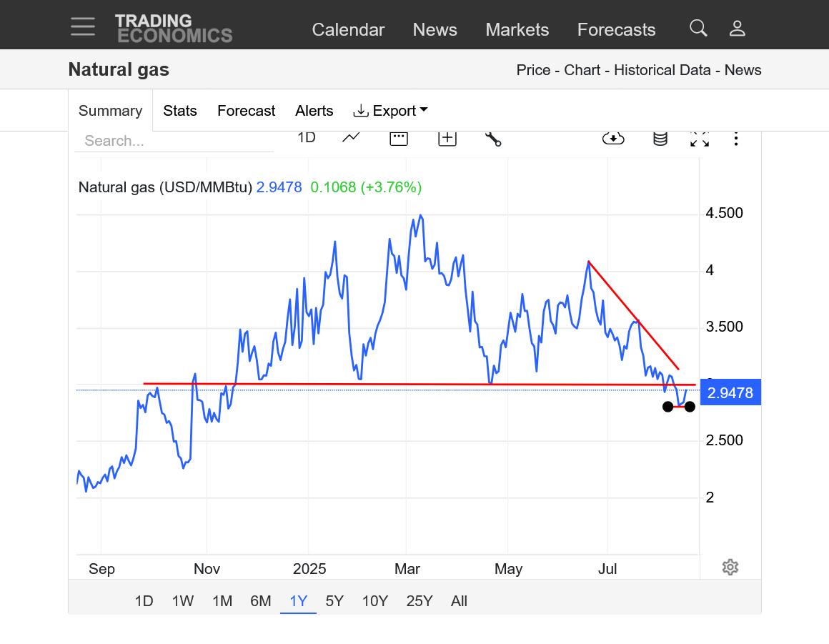Switch to the Forecast tab
The width and height of the screenshot is (829, 644).
tap(246, 111)
